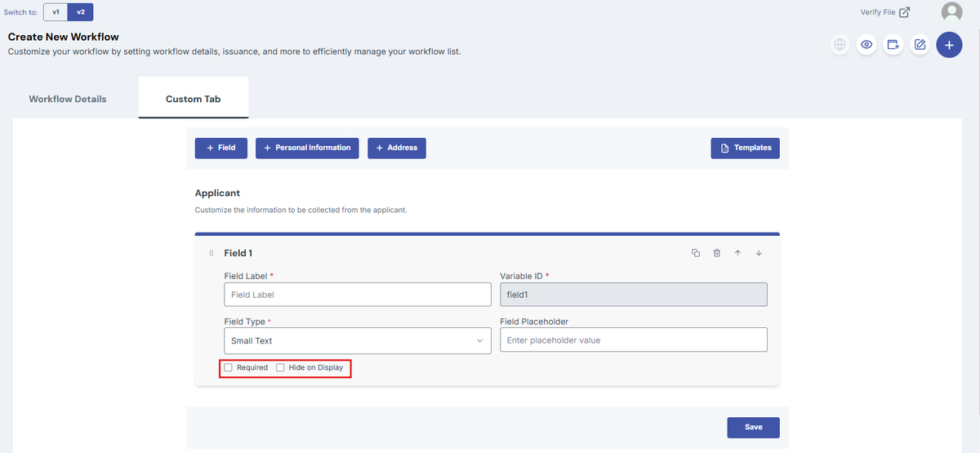This screenshot has height=453, width=980.
Task: Click the Field 1 drag handle
Action: point(212,253)
